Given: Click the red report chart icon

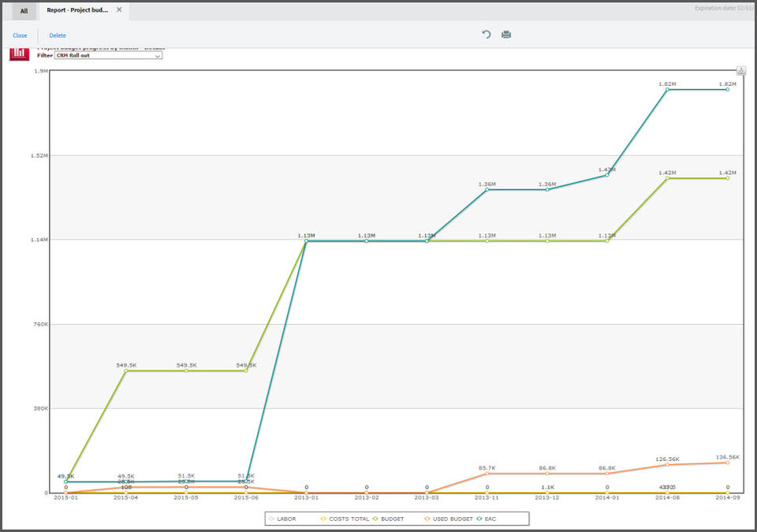Looking at the screenshot, I should [x=20, y=54].
